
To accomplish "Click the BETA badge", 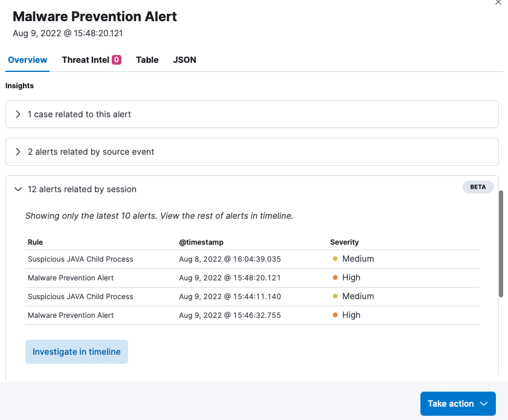I will pos(478,187).
